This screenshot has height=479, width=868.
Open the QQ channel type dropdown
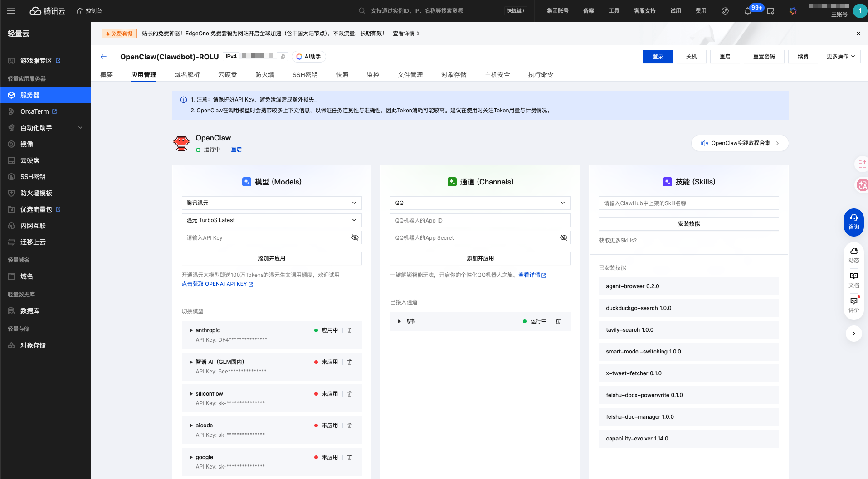click(x=480, y=203)
